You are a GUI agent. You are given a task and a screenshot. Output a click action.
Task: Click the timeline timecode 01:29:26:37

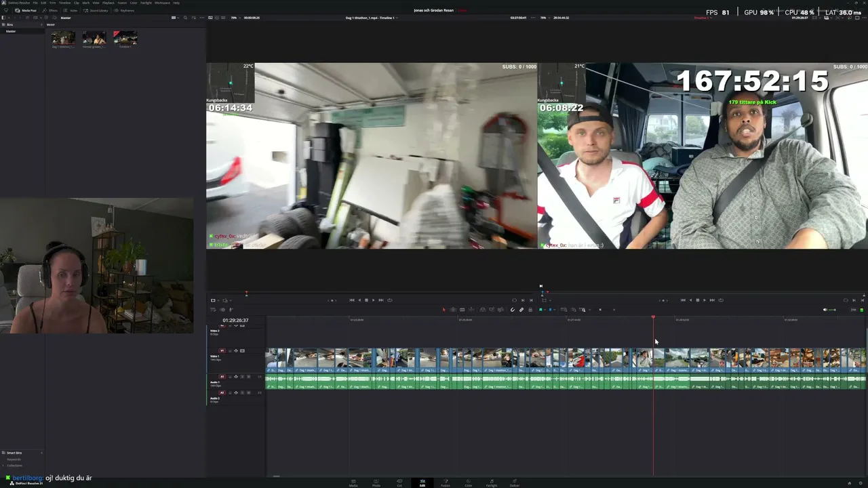(235, 320)
